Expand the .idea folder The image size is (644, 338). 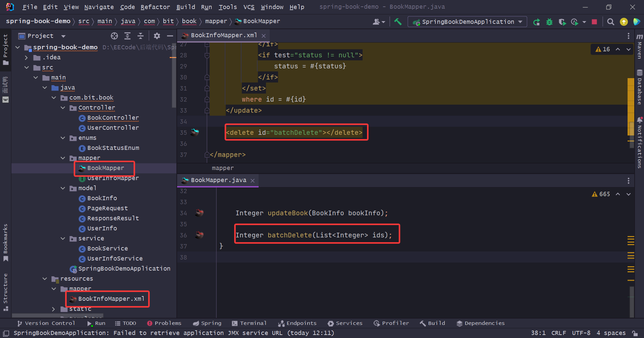[x=26, y=58]
